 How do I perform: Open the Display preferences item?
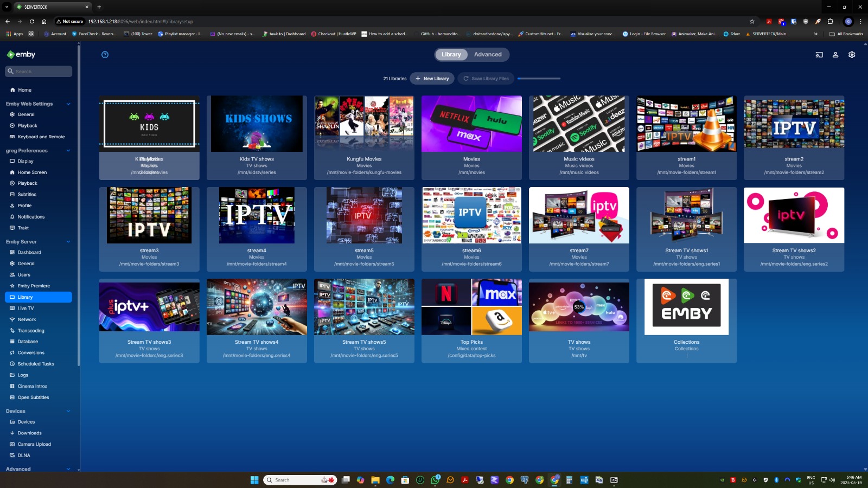[39, 161]
